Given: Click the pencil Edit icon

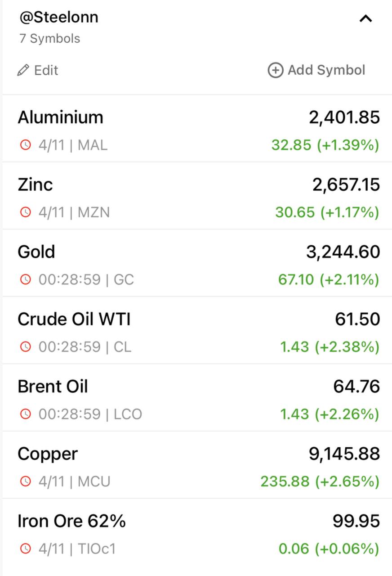Looking at the screenshot, I should (22, 71).
